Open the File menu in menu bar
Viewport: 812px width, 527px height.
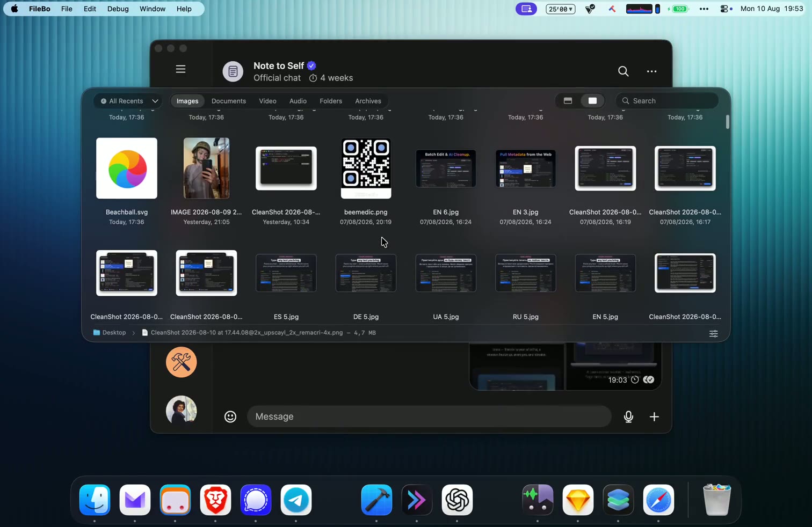coord(67,9)
